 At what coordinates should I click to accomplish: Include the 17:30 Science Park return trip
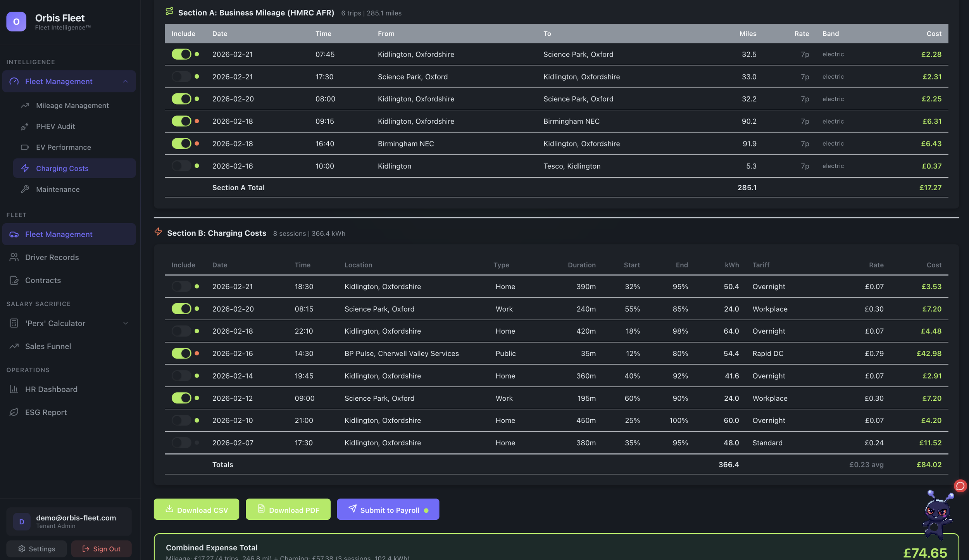[181, 76]
